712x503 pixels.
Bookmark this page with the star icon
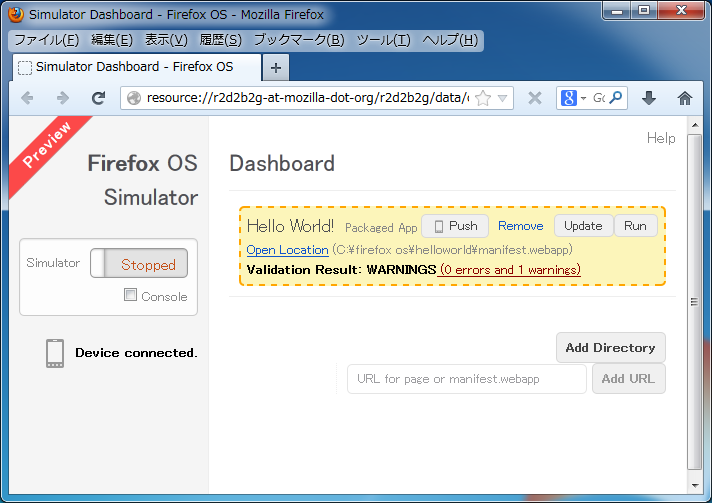(x=483, y=98)
